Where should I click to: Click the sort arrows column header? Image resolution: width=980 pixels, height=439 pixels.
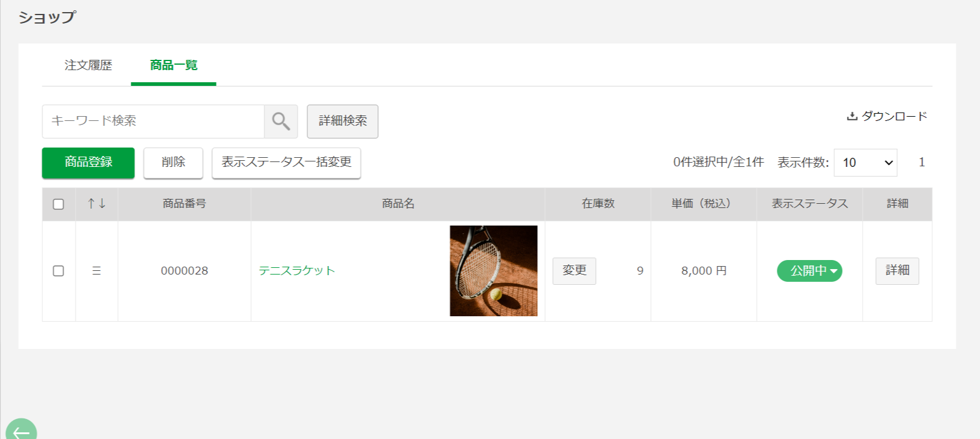pos(97,204)
